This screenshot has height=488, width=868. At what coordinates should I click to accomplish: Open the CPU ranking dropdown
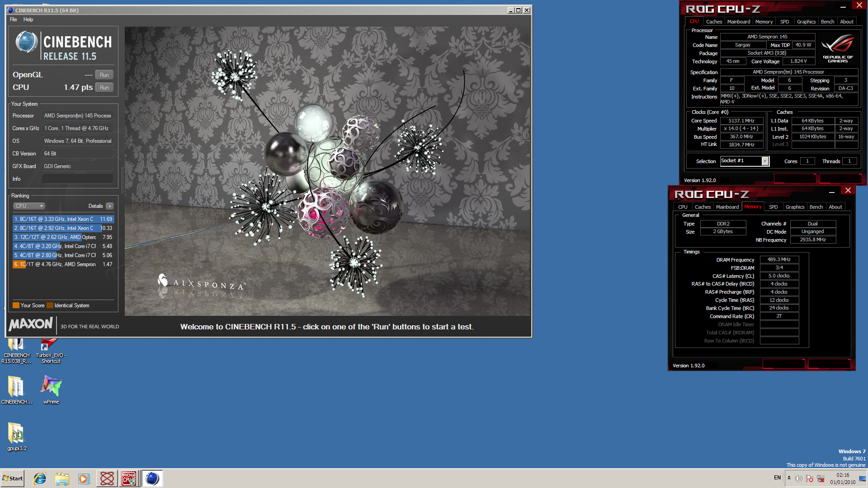tap(29, 206)
